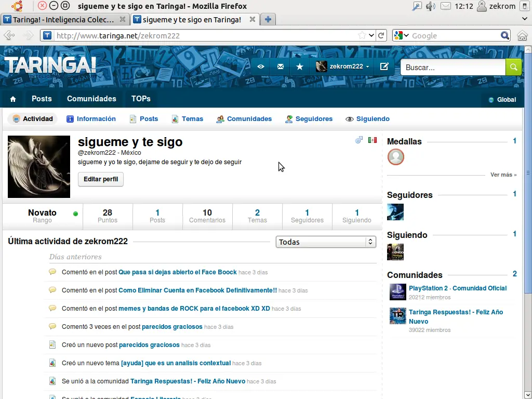Switch to the Información tab
Viewport: 532px width, 399px height.
tap(91, 119)
